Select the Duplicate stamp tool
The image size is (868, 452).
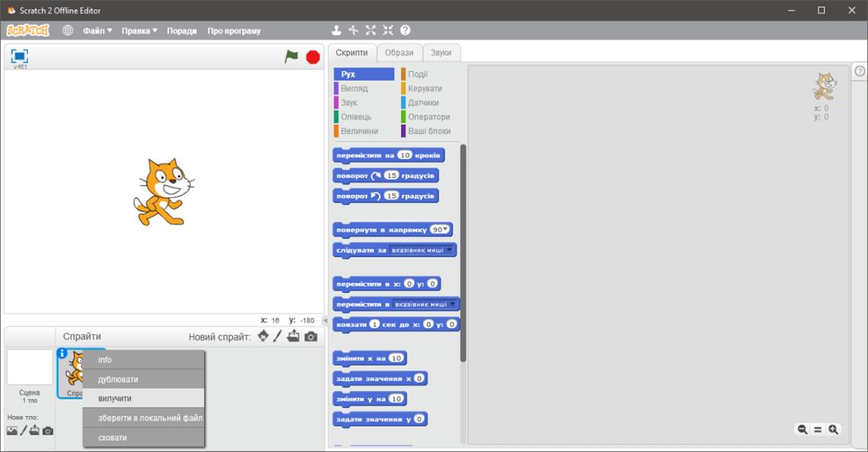click(x=336, y=30)
